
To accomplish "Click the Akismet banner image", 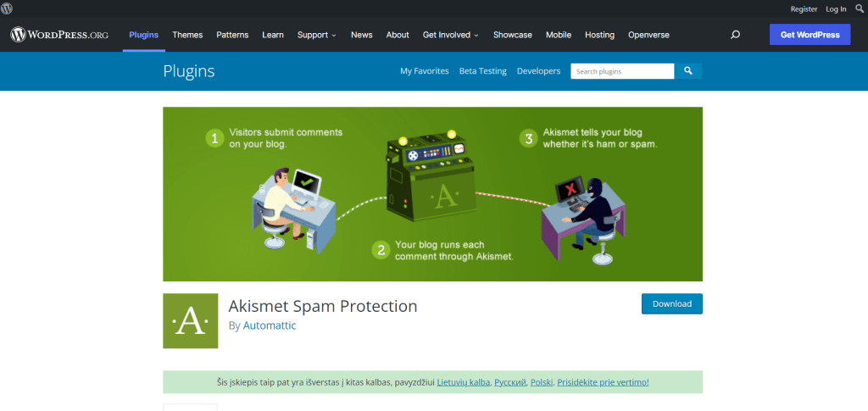I will click(x=432, y=194).
